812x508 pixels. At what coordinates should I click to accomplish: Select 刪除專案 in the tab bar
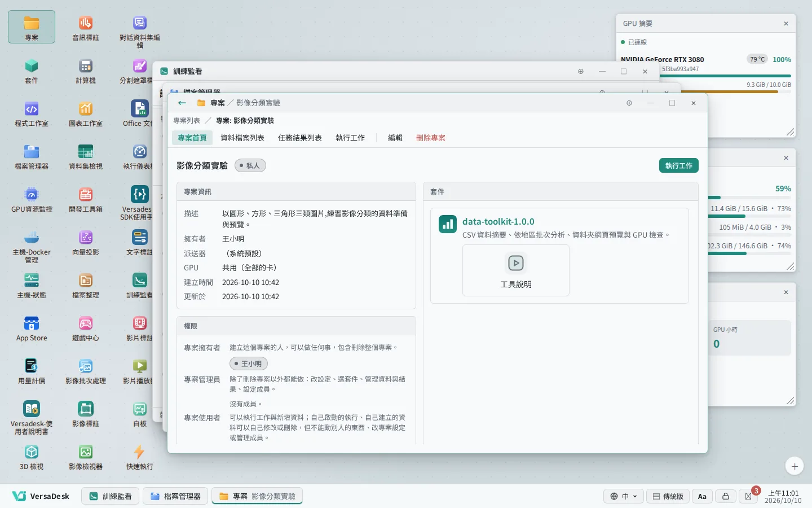click(431, 138)
